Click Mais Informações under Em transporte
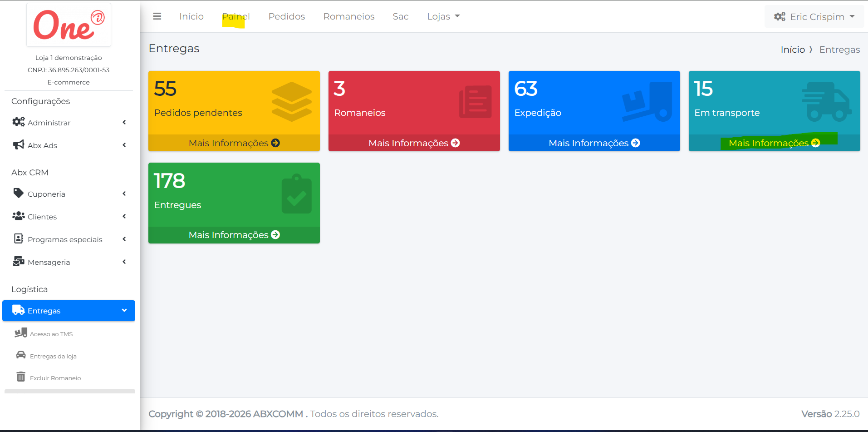The width and height of the screenshot is (868, 432). (x=774, y=143)
